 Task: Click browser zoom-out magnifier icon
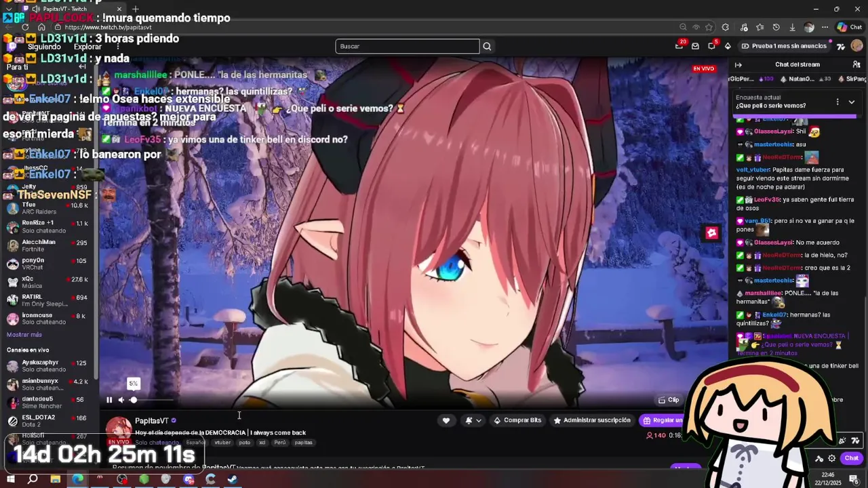tap(683, 27)
